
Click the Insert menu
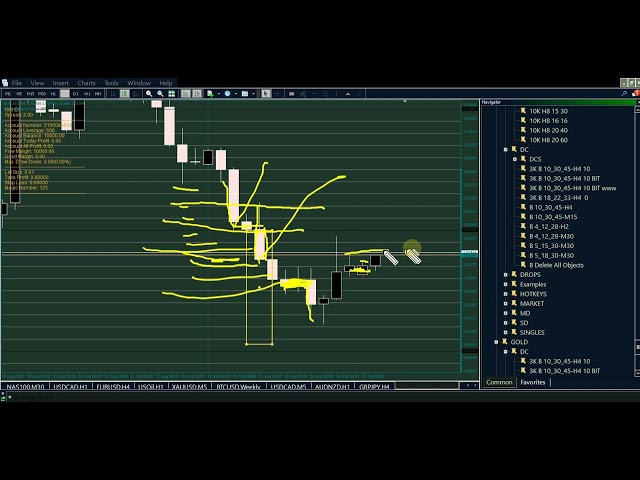click(61, 83)
